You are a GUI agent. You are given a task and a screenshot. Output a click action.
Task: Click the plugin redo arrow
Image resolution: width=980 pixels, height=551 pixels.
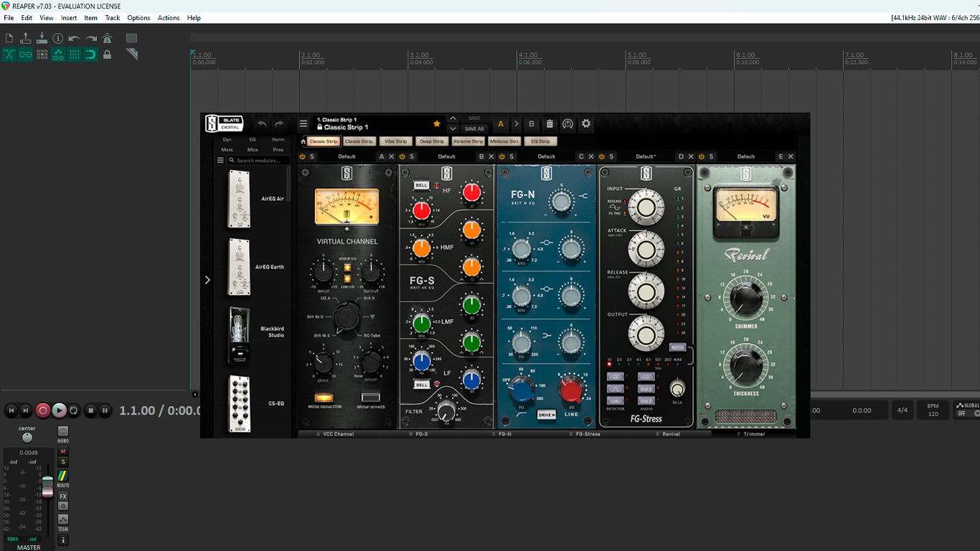click(x=279, y=124)
